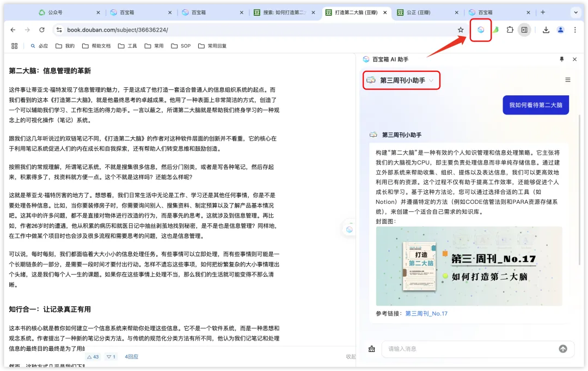This screenshot has width=588, height=371.
Task: Toggle the browser side panel button
Action: pyautogui.click(x=524, y=29)
